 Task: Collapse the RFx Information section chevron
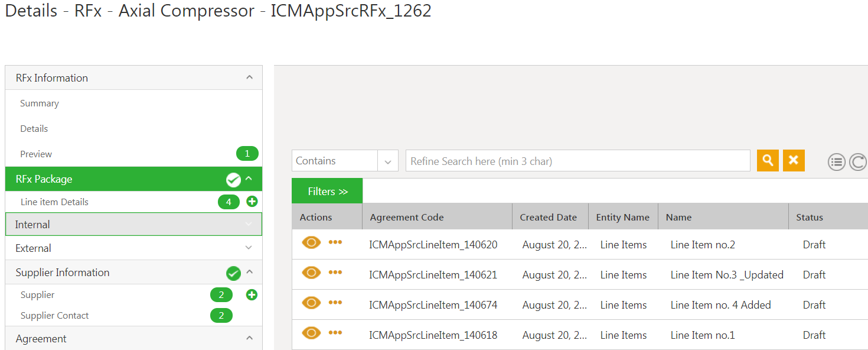[249, 77]
